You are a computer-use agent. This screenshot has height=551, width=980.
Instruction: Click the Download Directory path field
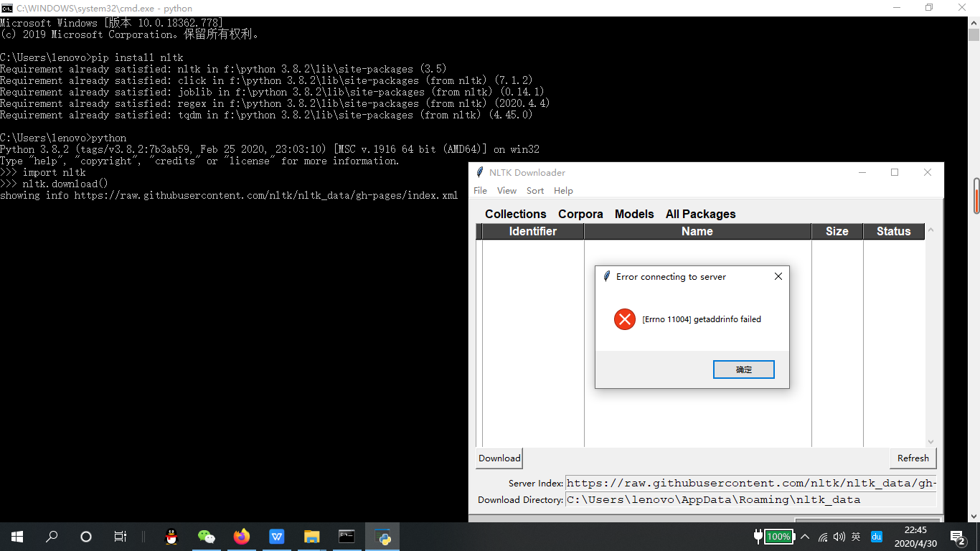point(751,500)
